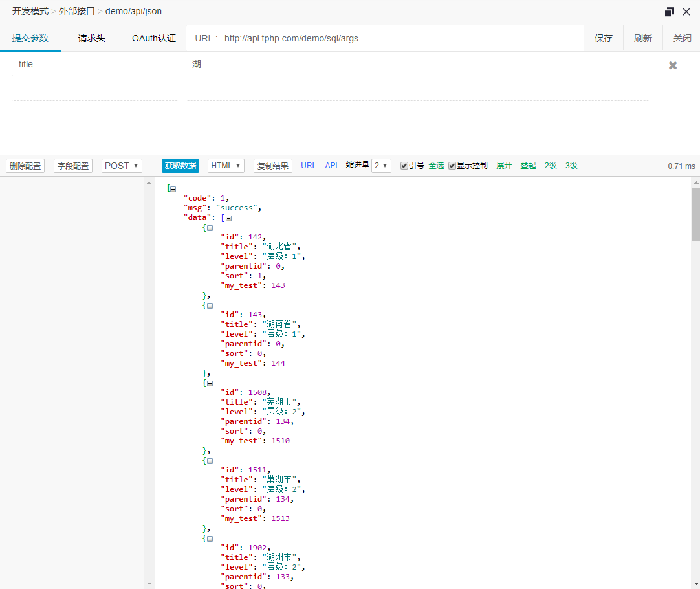The image size is (700, 589).
Task: Toggle the 引号 quotes checkbox
Action: (404, 166)
